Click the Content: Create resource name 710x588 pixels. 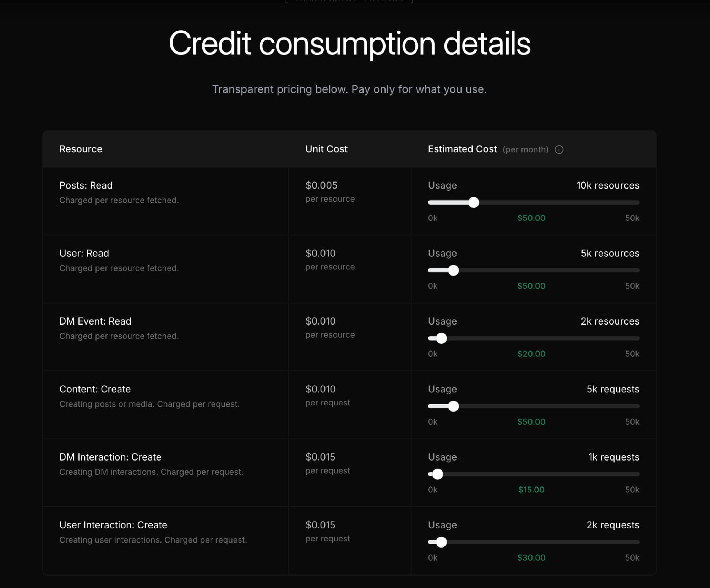point(95,389)
